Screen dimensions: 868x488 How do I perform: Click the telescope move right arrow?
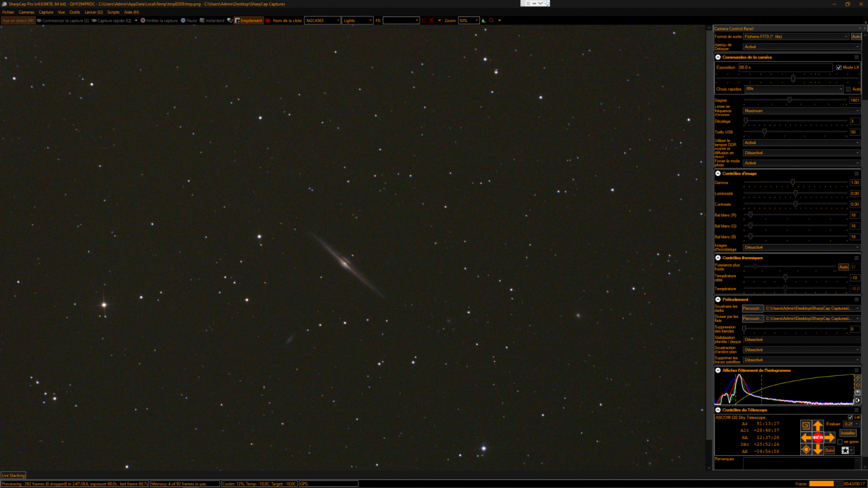coord(829,438)
